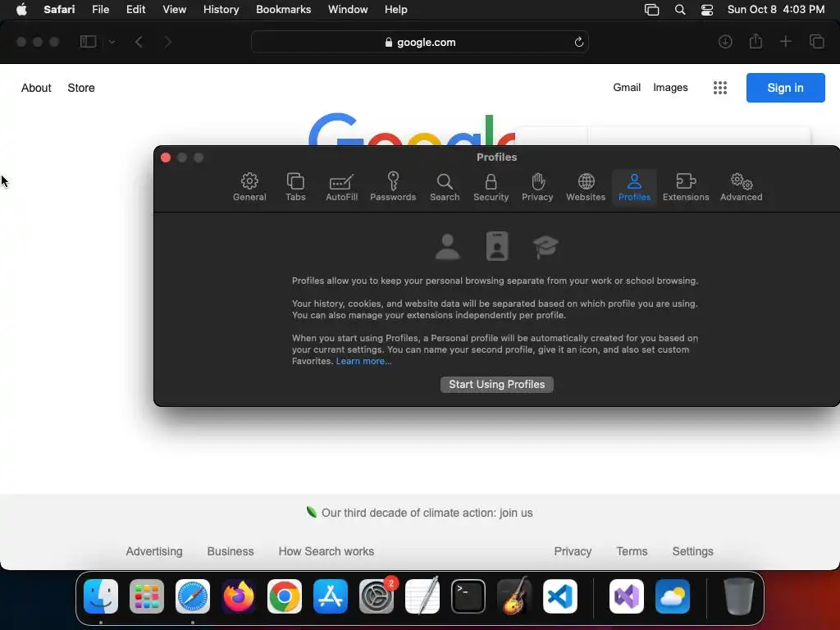Screen dimensions: 840x630
Task: Click How Search works footer link
Action: pyautogui.click(x=326, y=551)
